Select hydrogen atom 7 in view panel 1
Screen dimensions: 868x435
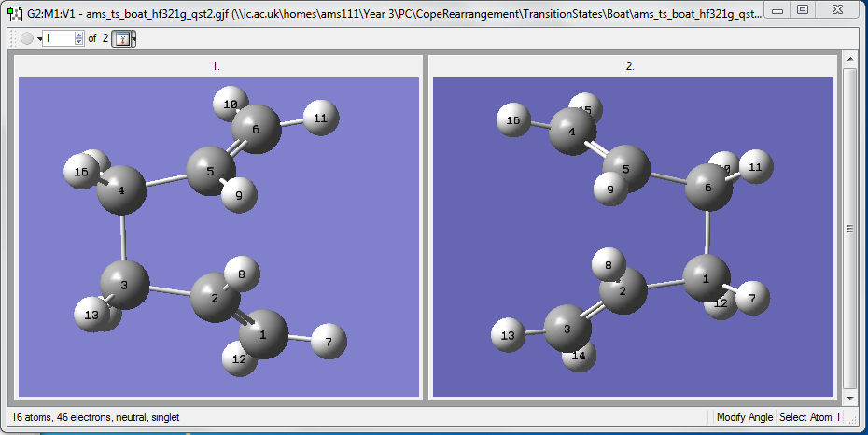point(329,342)
